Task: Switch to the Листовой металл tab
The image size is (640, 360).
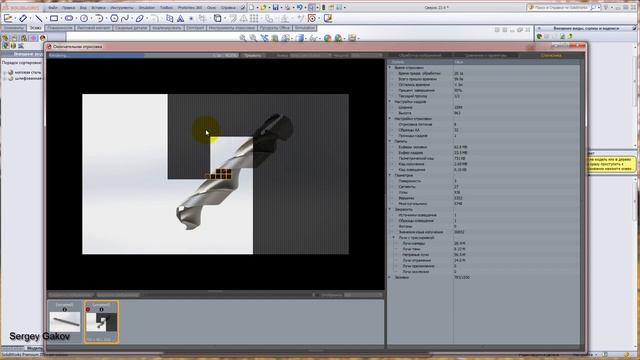Action: 93,28
